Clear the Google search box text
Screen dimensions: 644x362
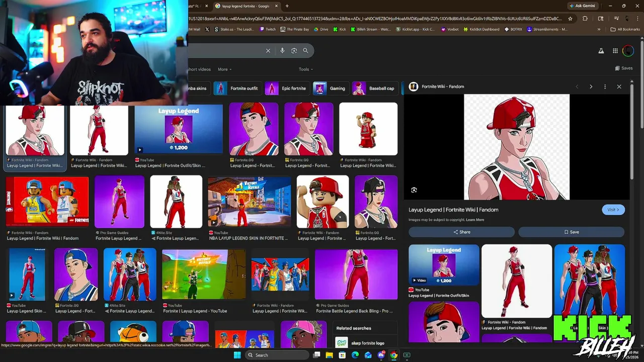(268, 51)
